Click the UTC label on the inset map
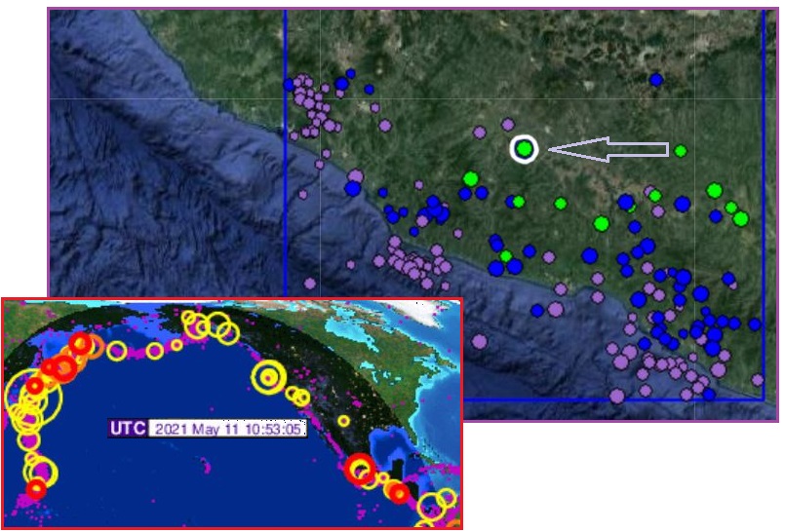Screen dimensions: 785x532 [x=128, y=429]
